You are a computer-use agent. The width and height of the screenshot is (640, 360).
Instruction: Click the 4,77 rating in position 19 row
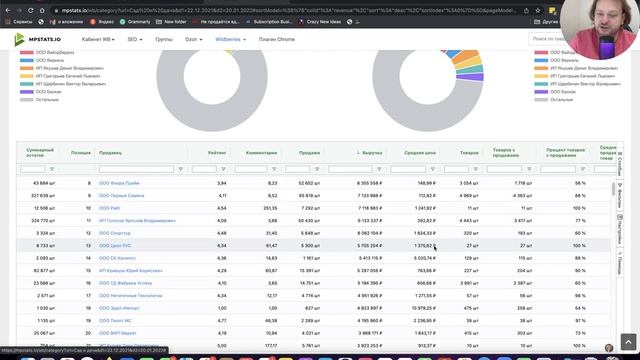(222, 321)
